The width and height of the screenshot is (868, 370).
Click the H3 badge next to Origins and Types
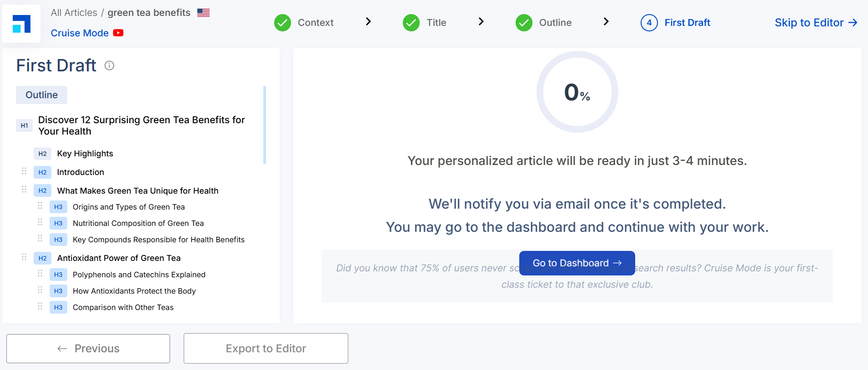(x=58, y=207)
